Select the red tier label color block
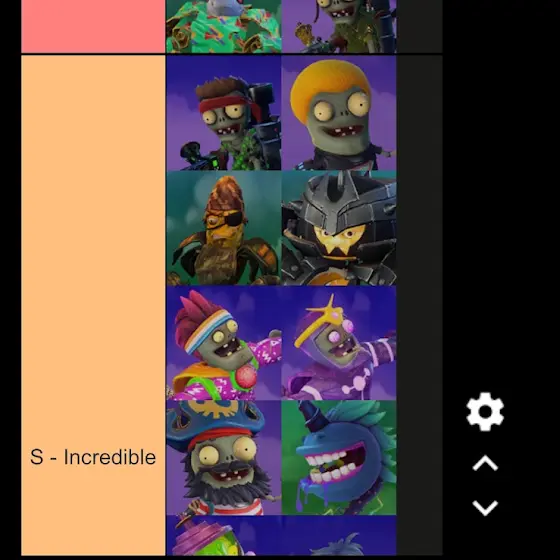Image resolution: width=560 pixels, height=560 pixels. (x=93, y=26)
